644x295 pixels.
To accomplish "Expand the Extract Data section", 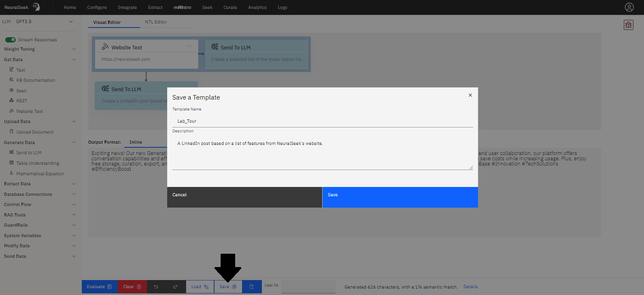I will (x=40, y=184).
